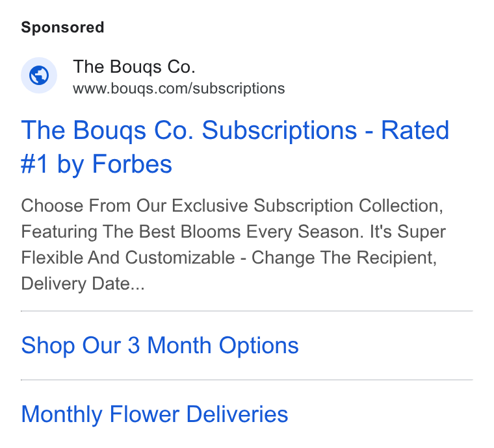This screenshot has width=494, height=448.
Task: Click the ad description text paragraph
Action: 233,245
